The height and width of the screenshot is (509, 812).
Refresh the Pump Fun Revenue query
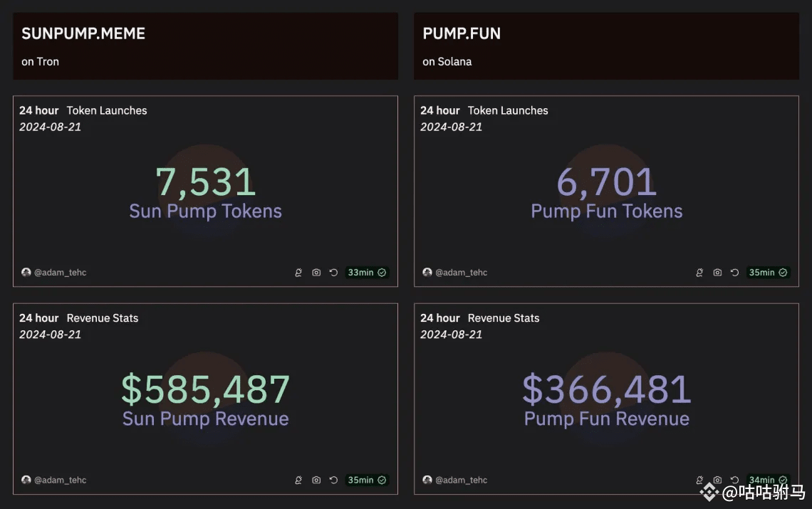[x=734, y=481]
